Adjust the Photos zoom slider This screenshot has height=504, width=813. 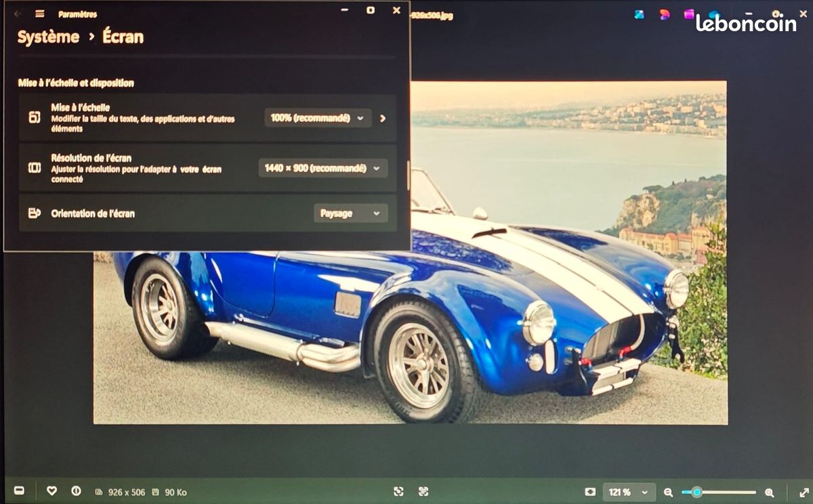coord(719,492)
